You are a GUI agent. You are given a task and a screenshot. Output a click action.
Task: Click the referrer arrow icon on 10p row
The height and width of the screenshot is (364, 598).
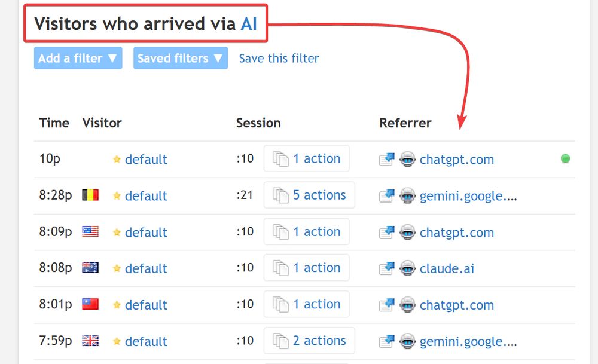click(387, 160)
